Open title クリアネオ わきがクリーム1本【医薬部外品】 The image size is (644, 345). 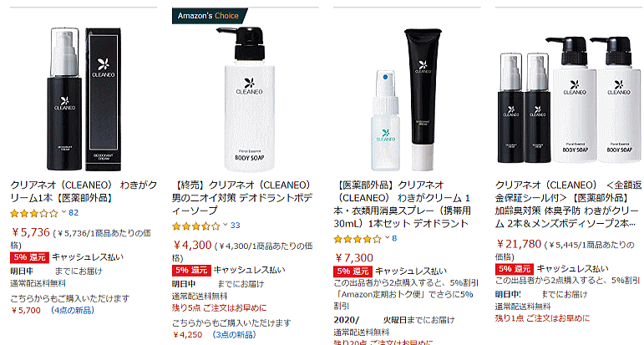[x=84, y=191]
